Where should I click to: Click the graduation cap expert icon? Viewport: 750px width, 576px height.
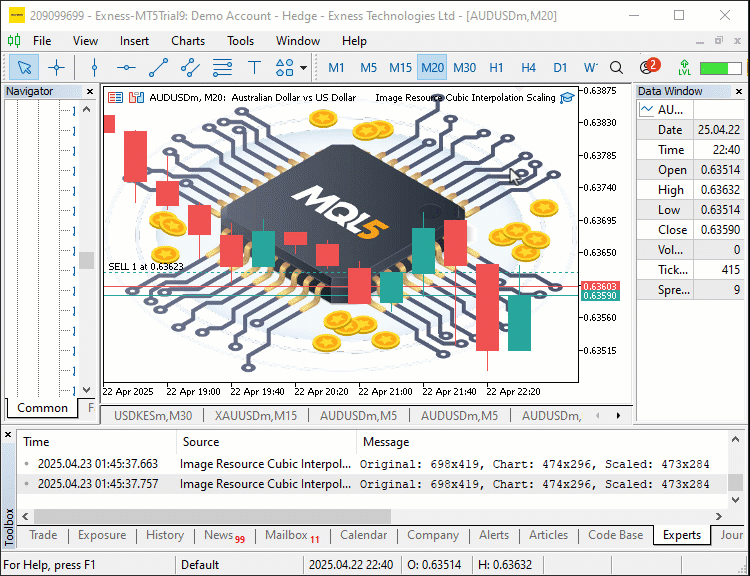pos(567,98)
